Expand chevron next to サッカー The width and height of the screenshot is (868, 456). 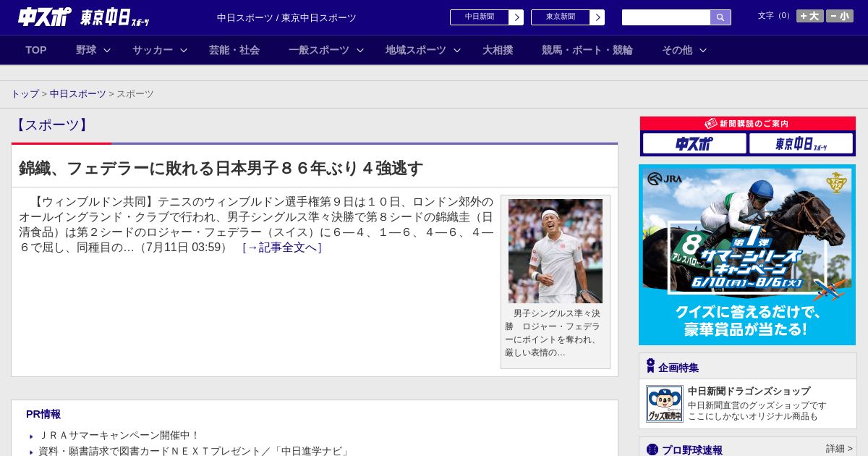click(184, 51)
